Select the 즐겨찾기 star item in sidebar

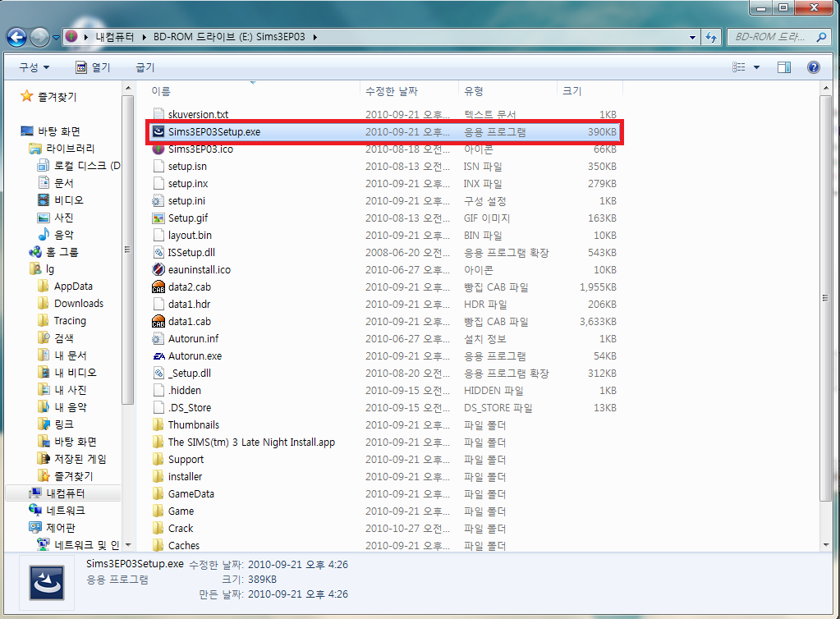(x=48, y=97)
